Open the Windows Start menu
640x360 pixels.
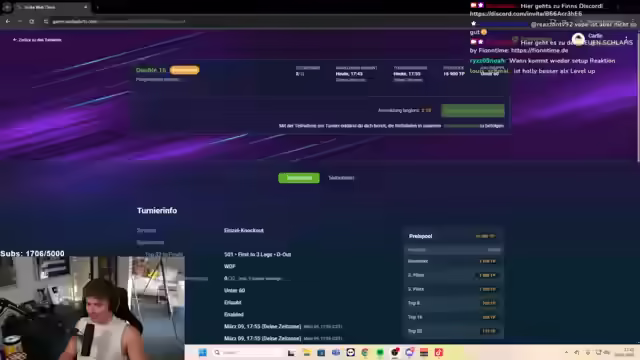click(202, 353)
